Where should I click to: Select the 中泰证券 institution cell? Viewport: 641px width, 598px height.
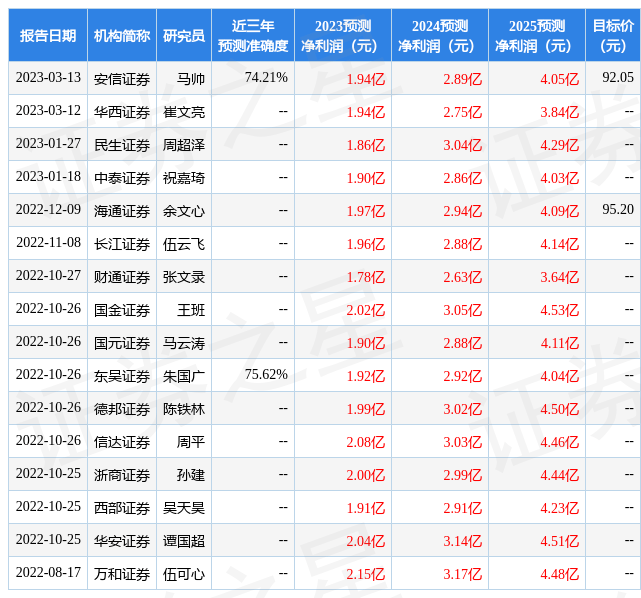(122, 178)
